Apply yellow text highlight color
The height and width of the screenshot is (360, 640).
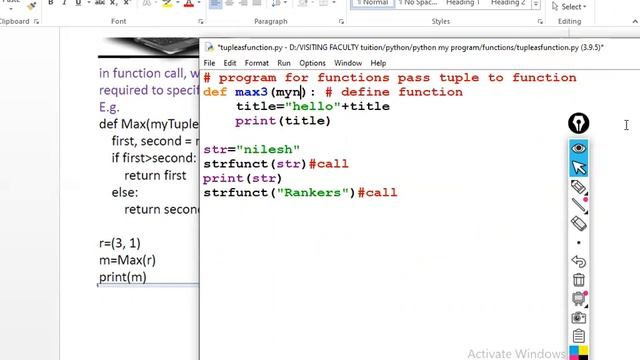[x=167, y=3]
